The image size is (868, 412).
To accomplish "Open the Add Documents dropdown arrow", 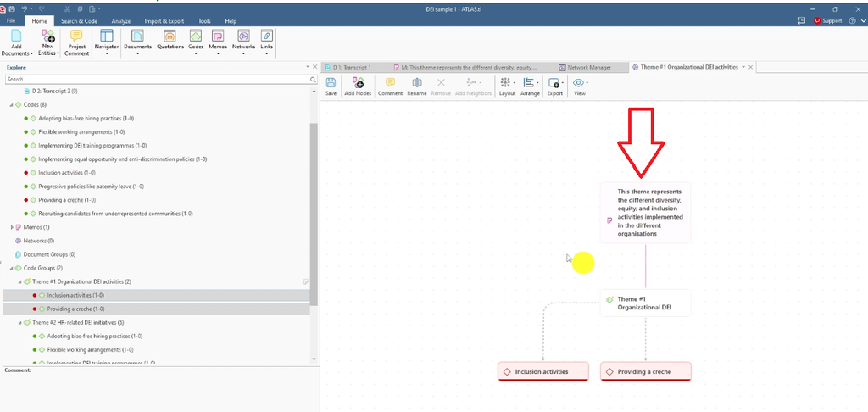I will [x=31, y=53].
